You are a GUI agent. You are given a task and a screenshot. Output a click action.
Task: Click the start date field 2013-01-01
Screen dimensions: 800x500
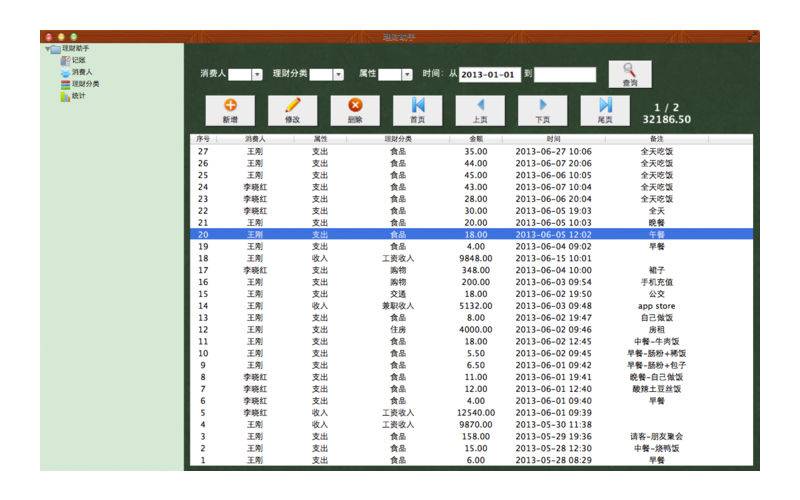[x=490, y=74]
